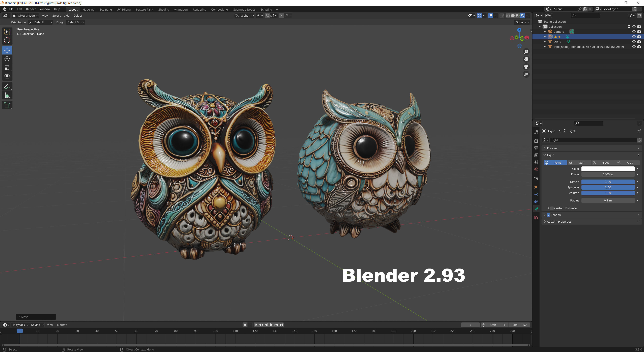Open the View Layer properties tab
Screen dimensions: 644x352
[x=536, y=155]
